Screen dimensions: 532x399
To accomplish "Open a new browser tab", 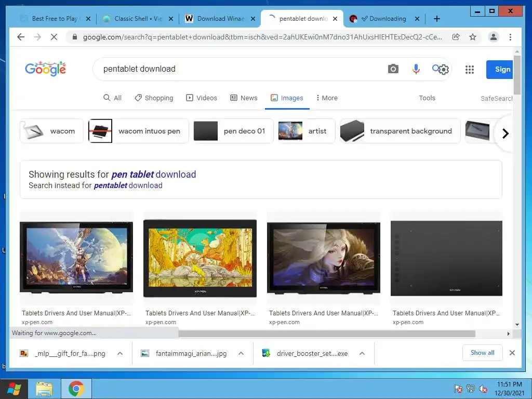I will pyautogui.click(x=437, y=19).
